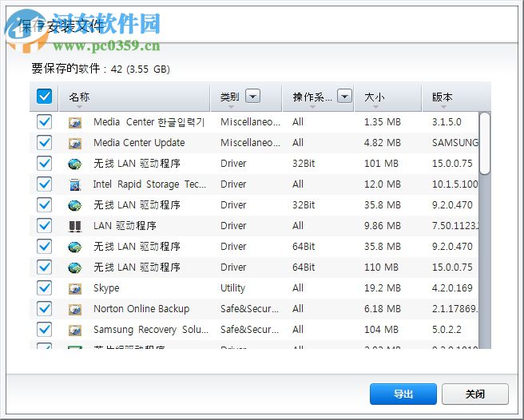524x420 pixels.
Task: Click the 导出 export button
Action: [x=403, y=394]
